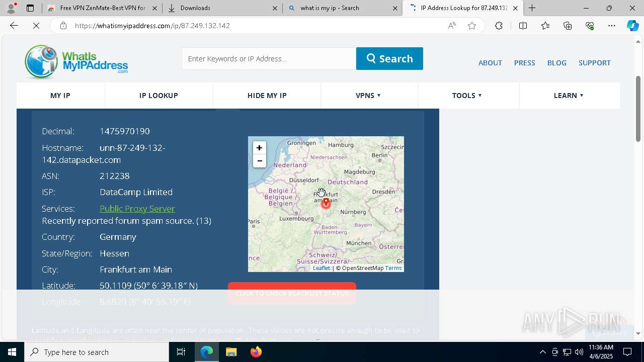The image size is (644, 362).
Task: Open the PRESS link
Action: (524, 63)
